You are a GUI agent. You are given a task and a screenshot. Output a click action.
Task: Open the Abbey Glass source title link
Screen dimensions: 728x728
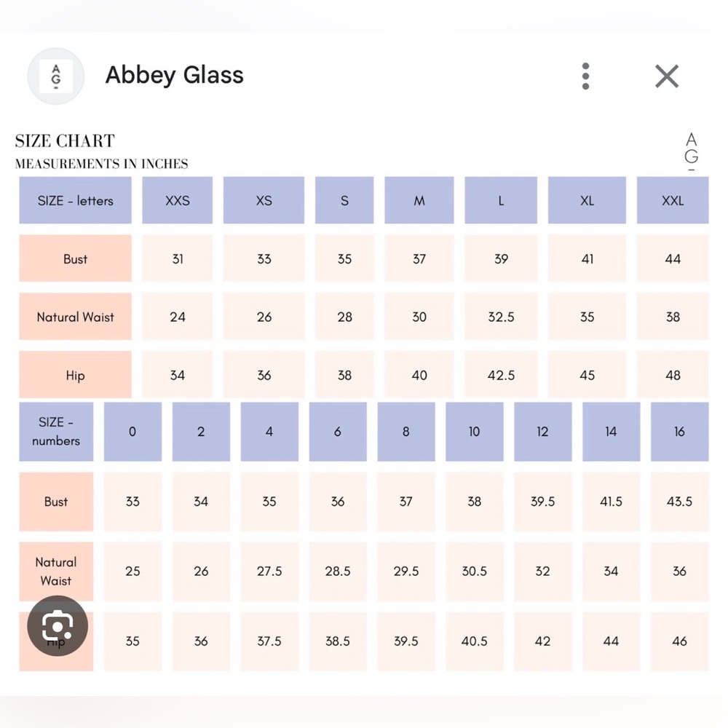coord(174,75)
